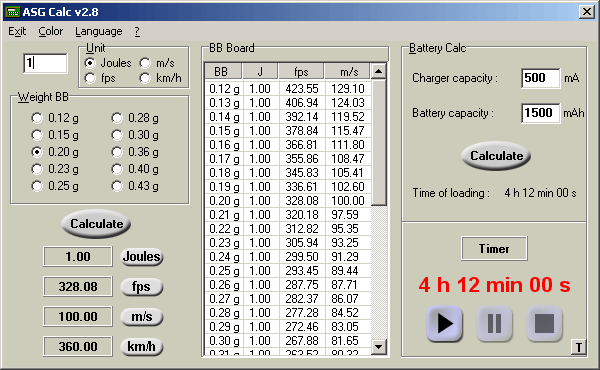Click the 111.80 m/s cell
The image size is (600, 370).
(348, 145)
